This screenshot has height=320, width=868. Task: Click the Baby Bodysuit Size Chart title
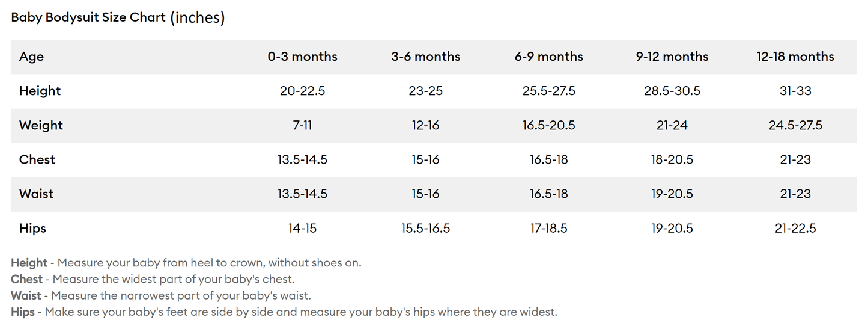click(x=118, y=17)
